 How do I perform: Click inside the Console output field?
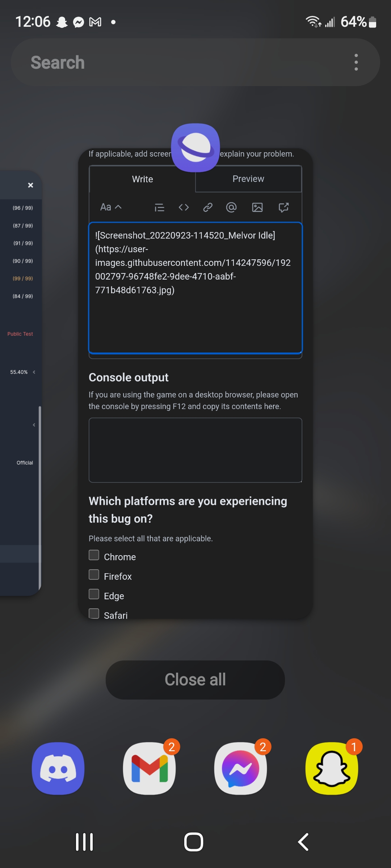click(195, 450)
